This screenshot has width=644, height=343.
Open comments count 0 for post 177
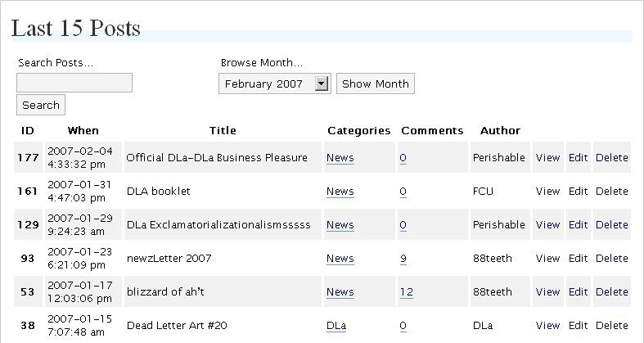pyautogui.click(x=403, y=158)
